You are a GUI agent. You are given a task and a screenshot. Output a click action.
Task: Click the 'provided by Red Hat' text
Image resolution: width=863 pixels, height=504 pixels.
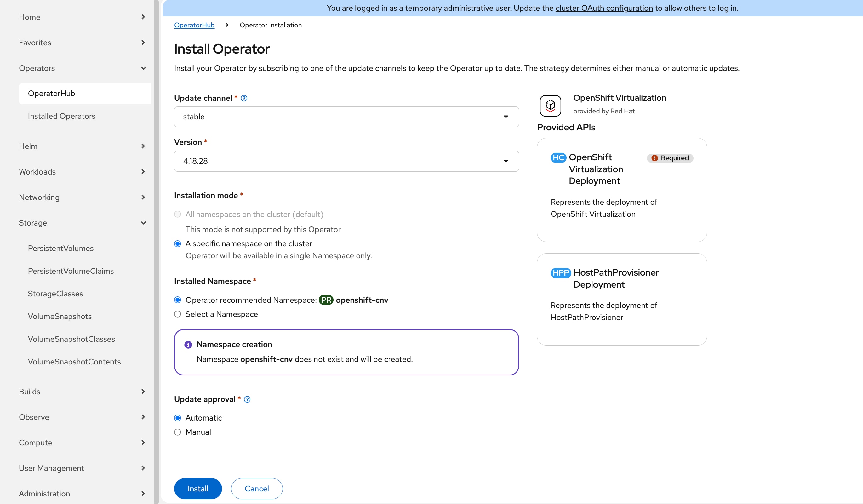pos(604,111)
